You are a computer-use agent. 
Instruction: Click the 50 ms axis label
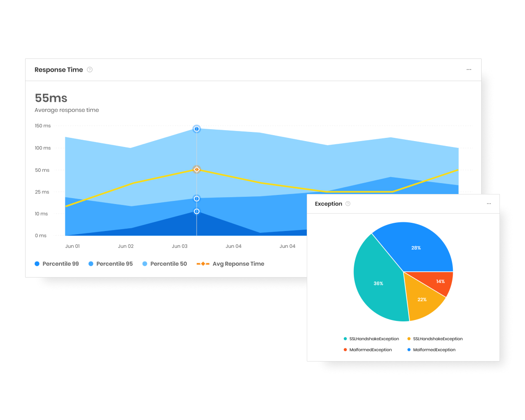point(42,170)
